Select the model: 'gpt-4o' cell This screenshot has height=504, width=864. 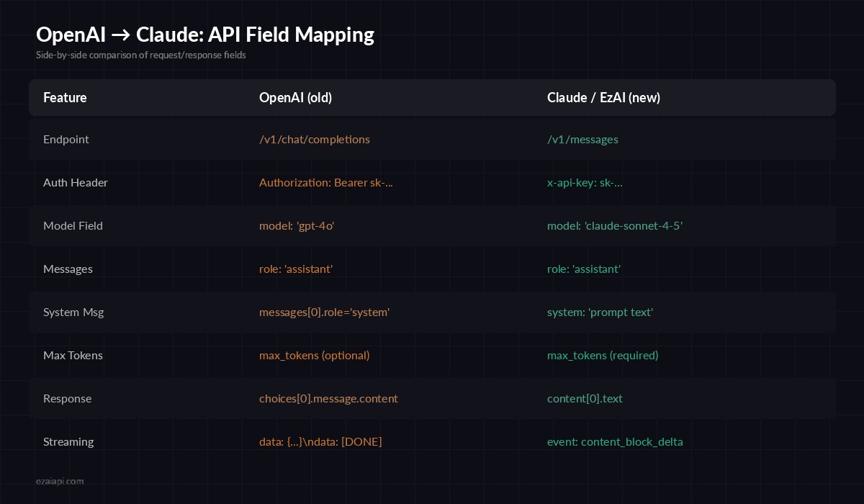297,225
